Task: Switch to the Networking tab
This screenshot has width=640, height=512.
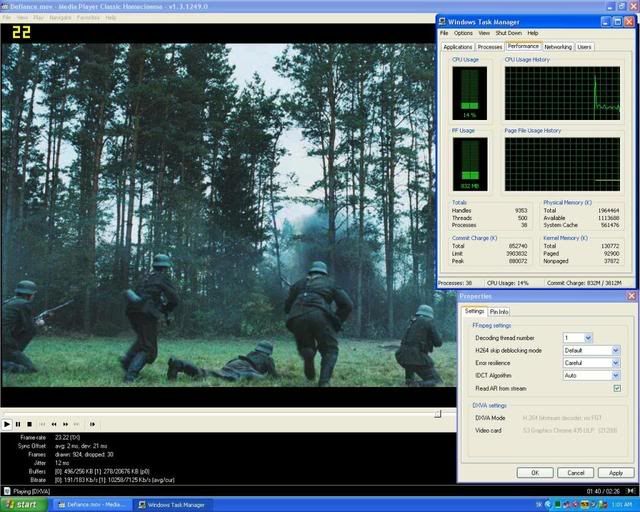Action: pyautogui.click(x=558, y=47)
